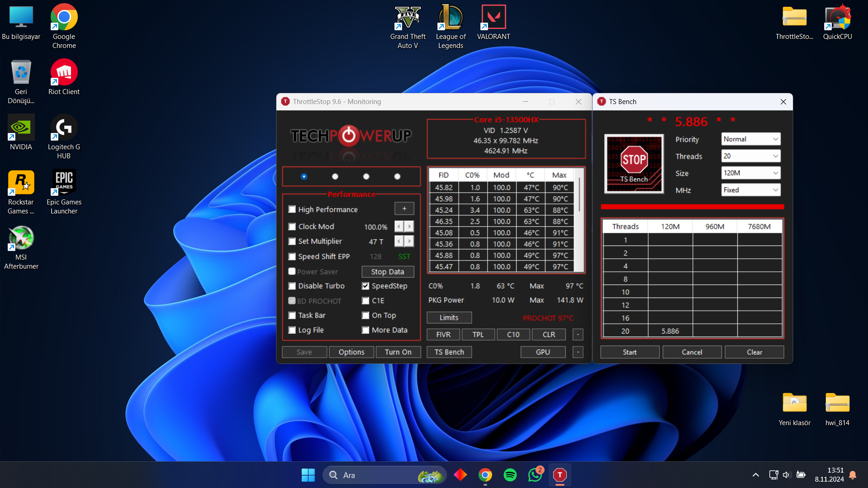Decrease Set Multiplier with left arrow
Screen dimensions: 868x488
[x=399, y=242]
